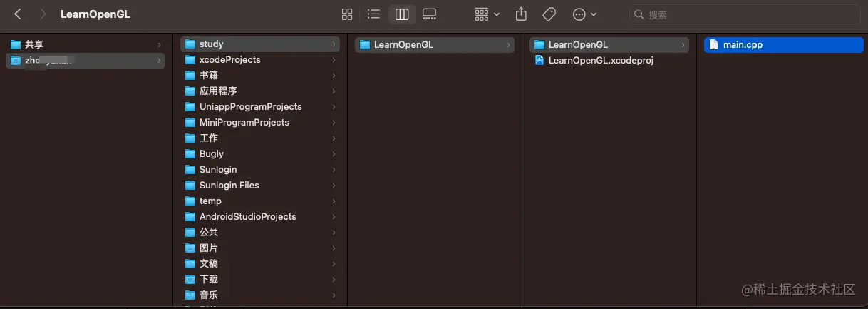
Task: Click the home folder icon in first column
Action: [16, 61]
